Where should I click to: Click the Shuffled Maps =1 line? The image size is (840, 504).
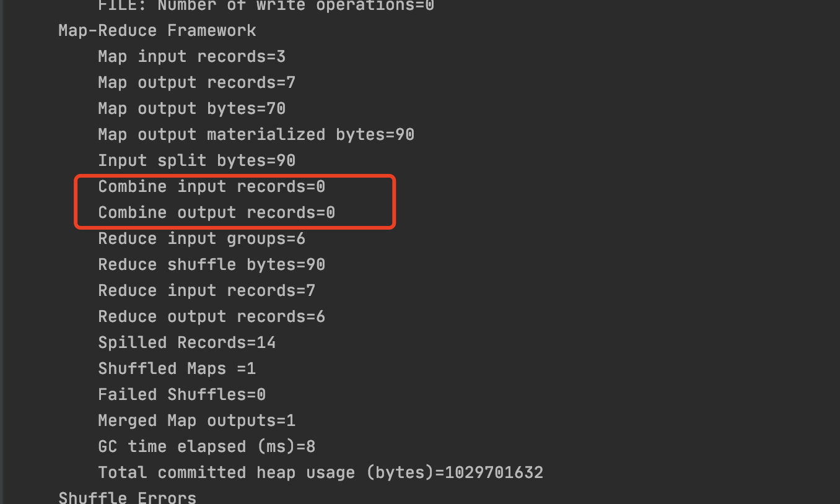(x=177, y=368)
